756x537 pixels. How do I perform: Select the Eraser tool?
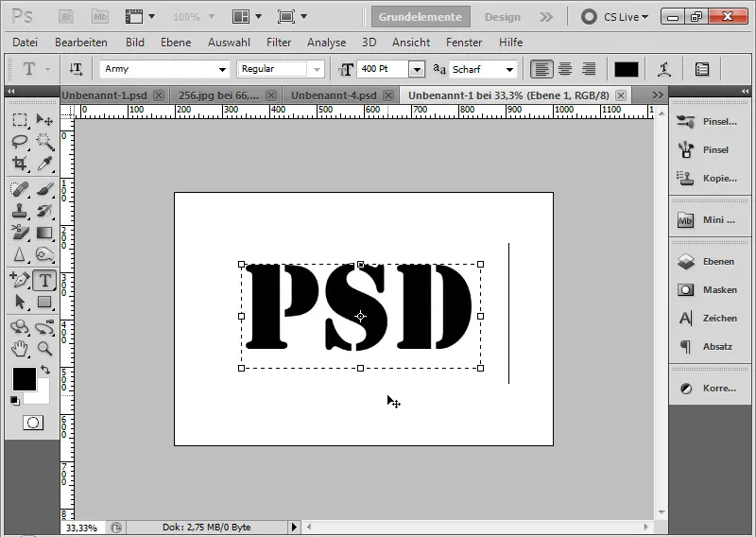click(20, 233)
